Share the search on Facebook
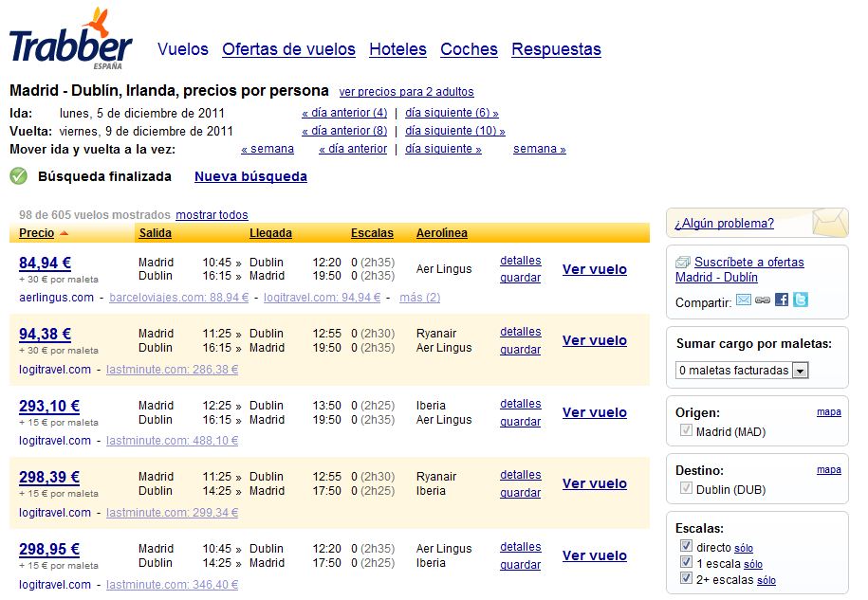 [782, 300]
